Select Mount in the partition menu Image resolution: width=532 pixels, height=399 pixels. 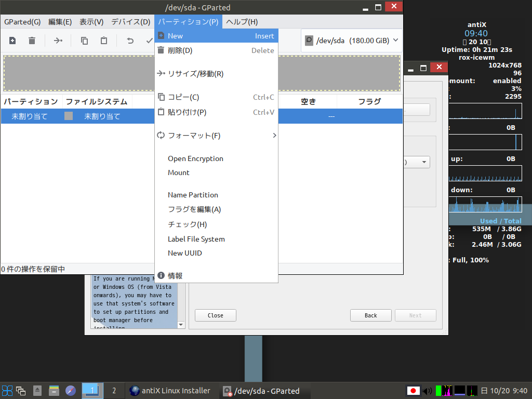click(217, 172)
